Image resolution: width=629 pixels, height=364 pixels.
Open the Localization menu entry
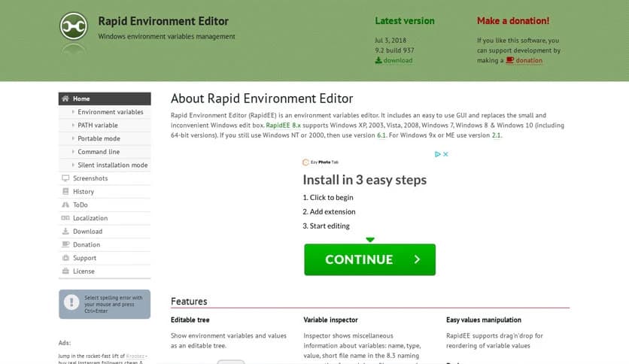click(x=105, y=217)
